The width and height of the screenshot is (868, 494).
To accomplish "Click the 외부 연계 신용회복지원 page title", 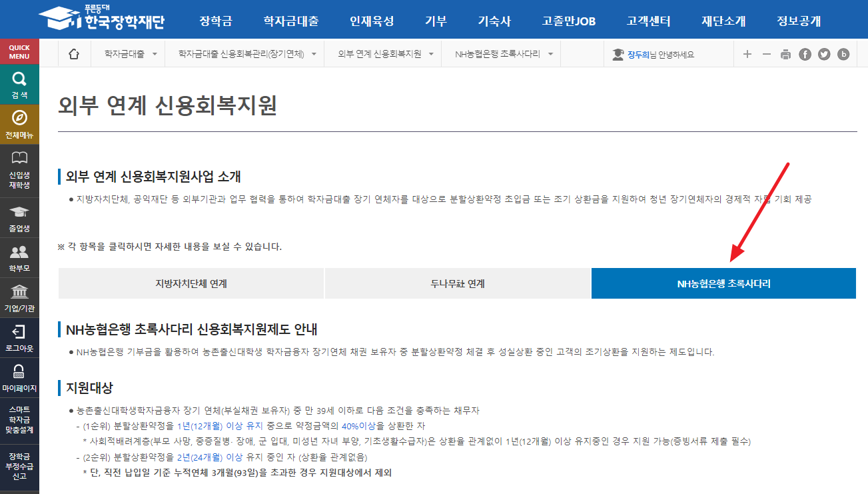I will (167, 106).
